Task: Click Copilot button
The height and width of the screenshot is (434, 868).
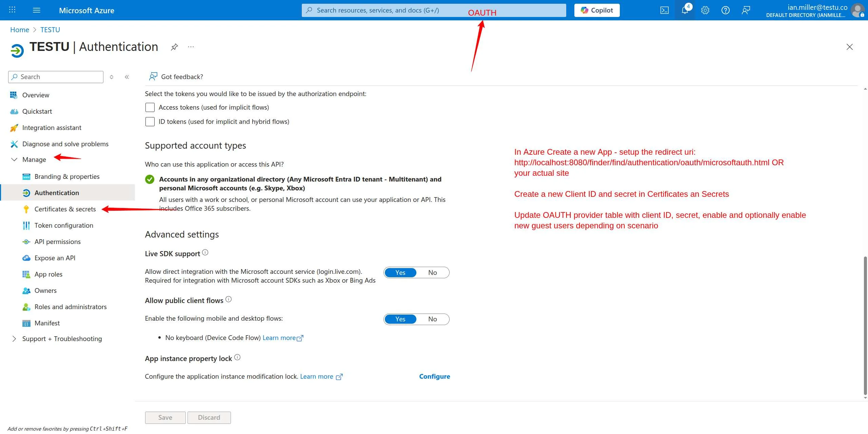Action: click(597, 10)
